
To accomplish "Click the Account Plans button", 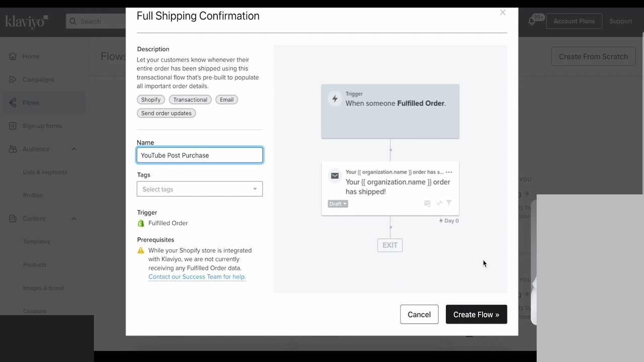I will point(574,21).
